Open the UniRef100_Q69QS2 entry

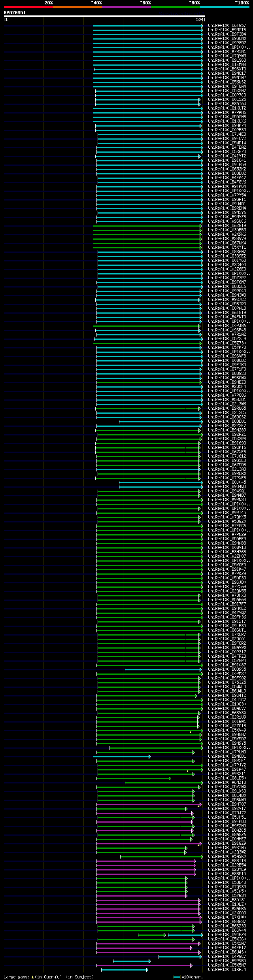227,417
